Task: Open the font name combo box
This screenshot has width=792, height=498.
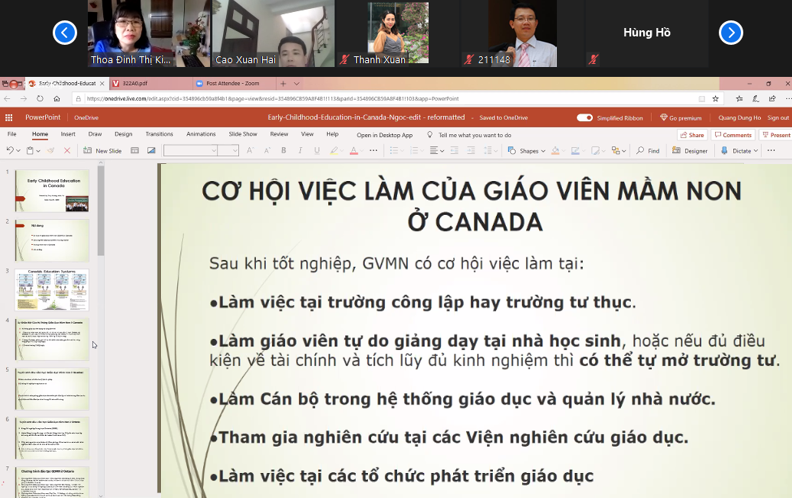Action: 190,151
